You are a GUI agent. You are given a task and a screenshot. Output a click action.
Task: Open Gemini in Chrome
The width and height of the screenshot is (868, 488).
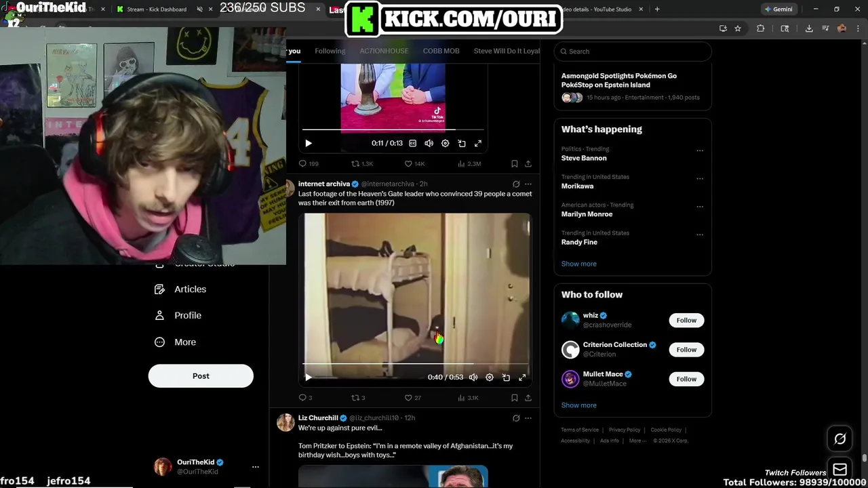tap(778, 9)
